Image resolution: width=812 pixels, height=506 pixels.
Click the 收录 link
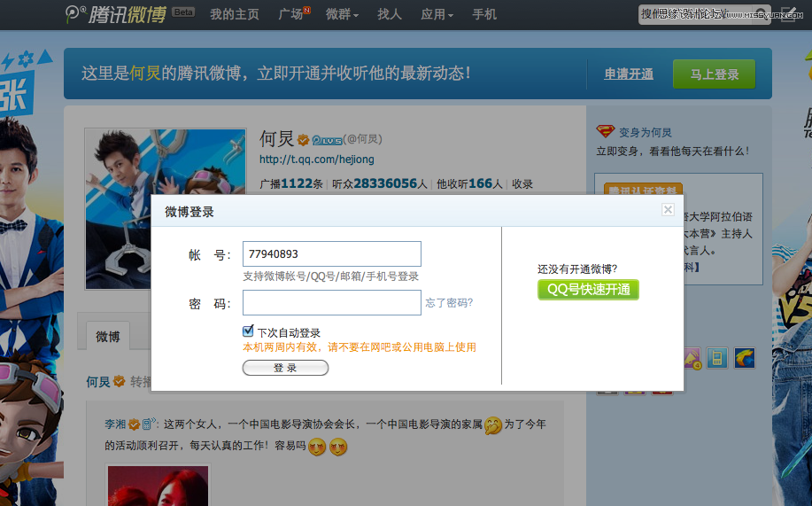(x=522, y=184)
